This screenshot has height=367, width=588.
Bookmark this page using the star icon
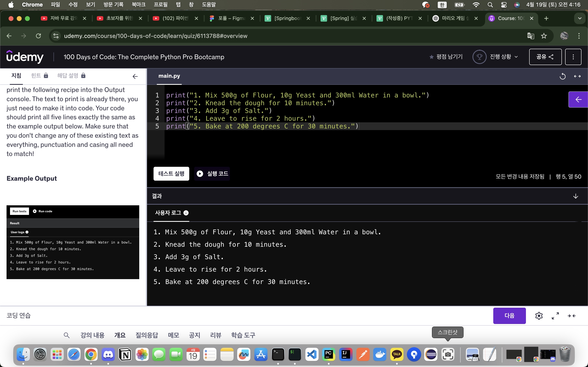coord(544,36)
